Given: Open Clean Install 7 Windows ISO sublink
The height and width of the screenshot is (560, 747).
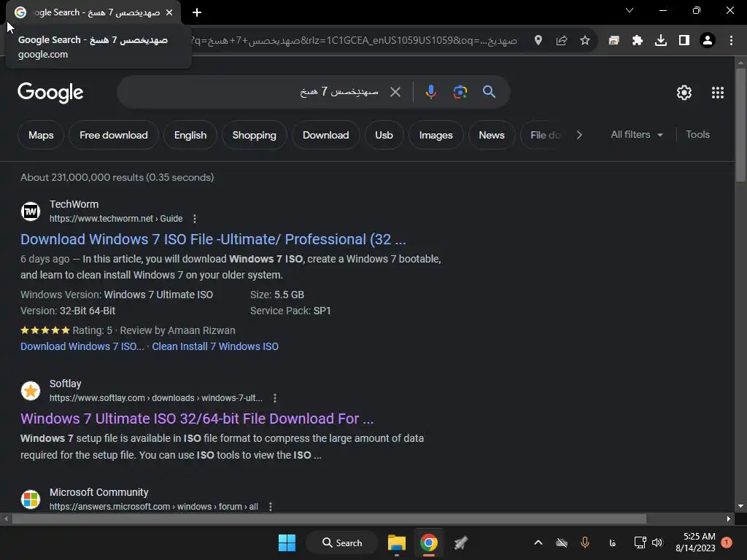Looking at the screenshot, I should [215, 346].
